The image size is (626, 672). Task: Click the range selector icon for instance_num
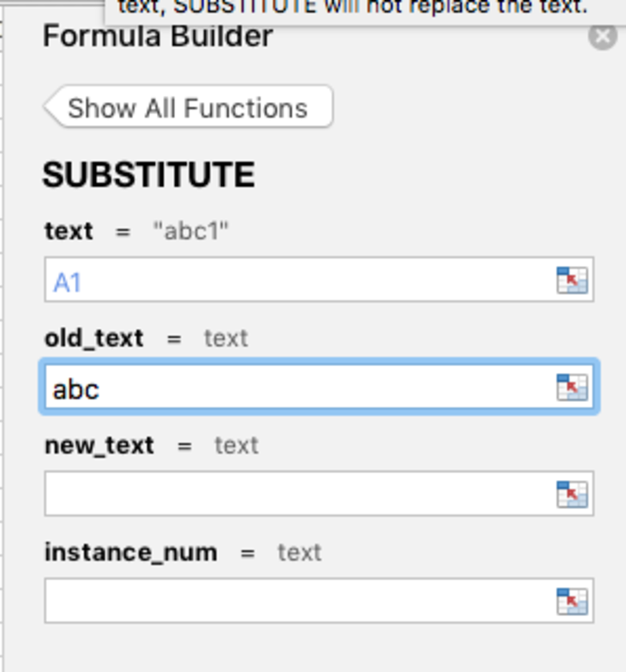pos(572,601)
